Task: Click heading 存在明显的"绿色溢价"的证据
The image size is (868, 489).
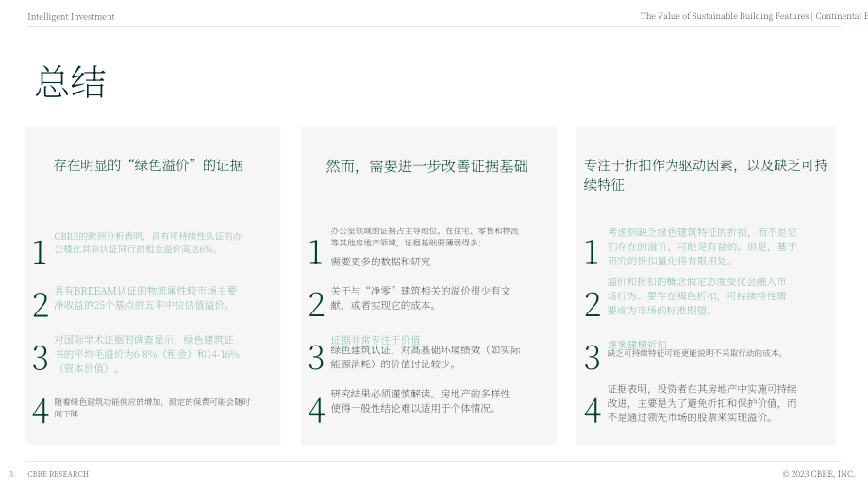Action: click(148, 165)
